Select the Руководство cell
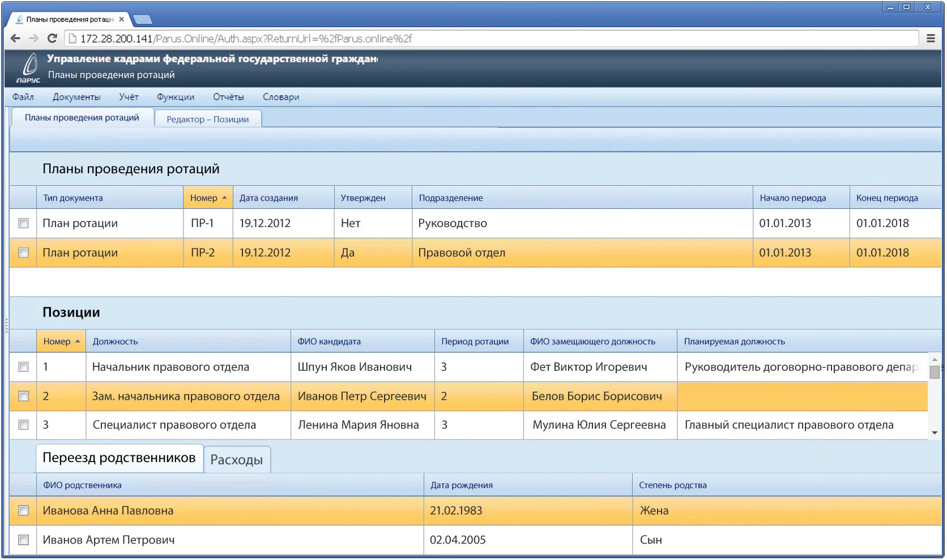Image resolution: width=947 pixels, height=560 pixels. 582,223
